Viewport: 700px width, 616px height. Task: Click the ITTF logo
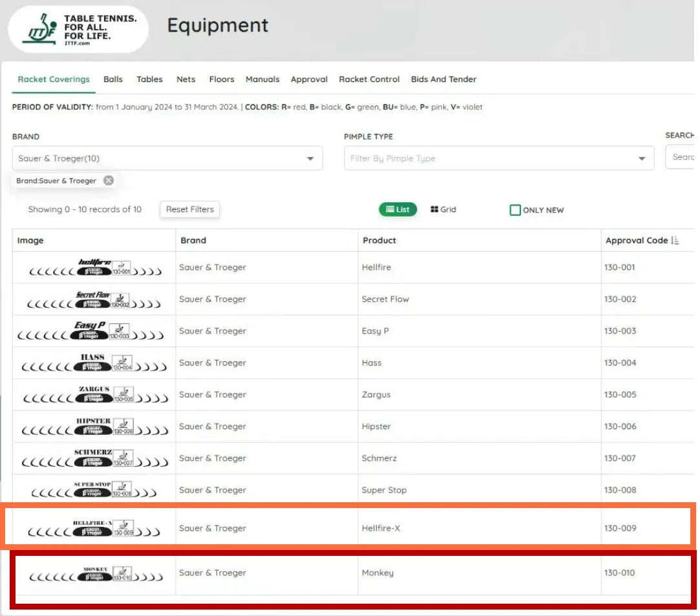click(x=78, y=29)
